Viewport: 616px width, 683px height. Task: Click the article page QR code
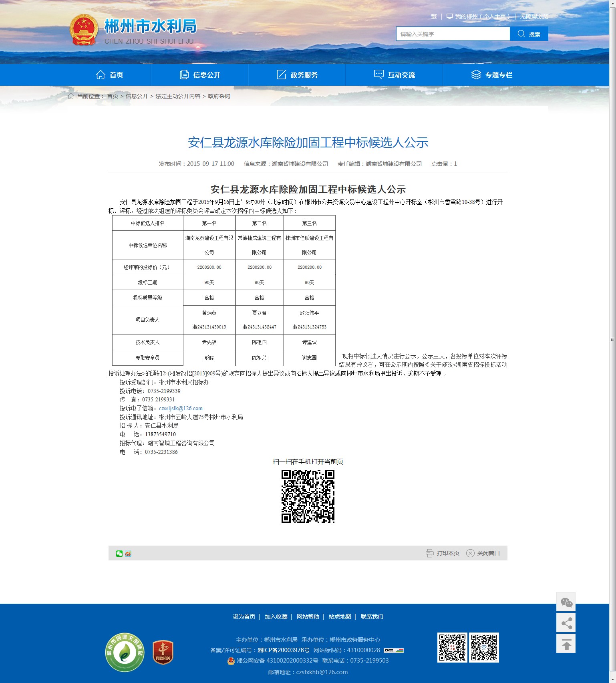(308, 496)
